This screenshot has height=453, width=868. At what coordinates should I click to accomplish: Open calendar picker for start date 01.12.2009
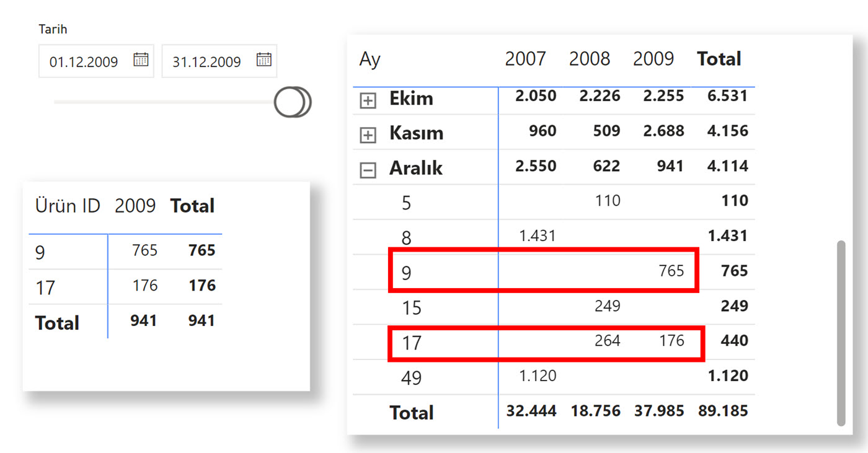tap(141, 60)
